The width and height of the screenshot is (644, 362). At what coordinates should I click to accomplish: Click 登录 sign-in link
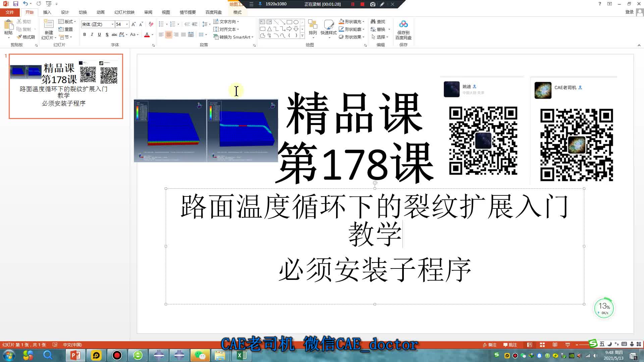pyautogui.click(x=629, y=12)
